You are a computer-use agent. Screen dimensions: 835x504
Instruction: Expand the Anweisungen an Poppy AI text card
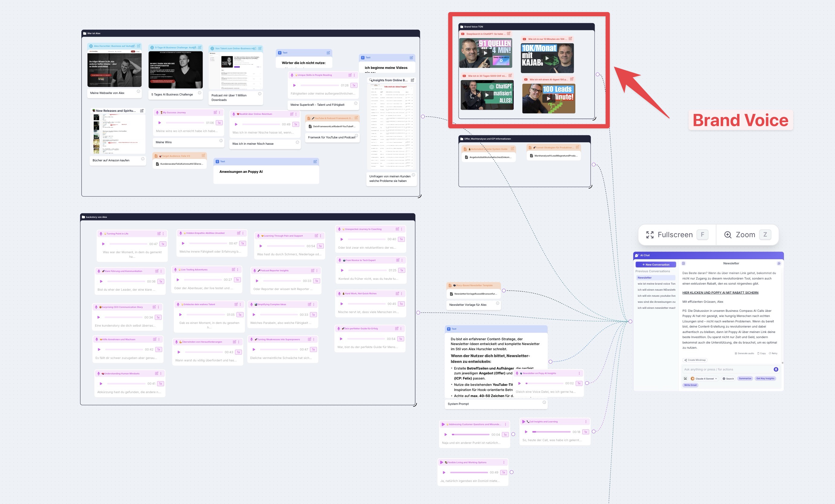[315, 162]
